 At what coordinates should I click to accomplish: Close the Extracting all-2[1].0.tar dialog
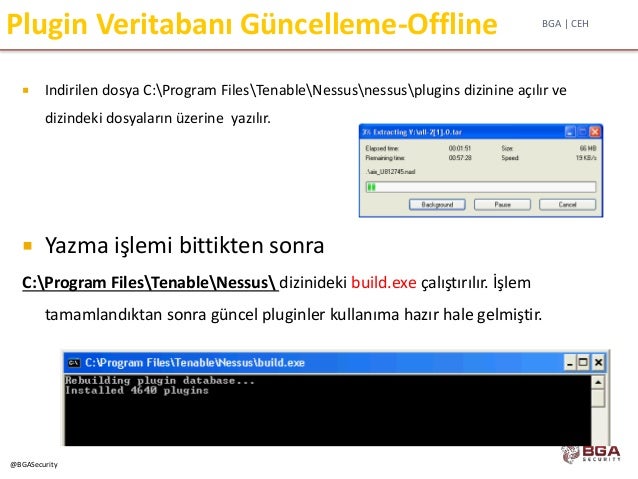(x=594, y=131)
